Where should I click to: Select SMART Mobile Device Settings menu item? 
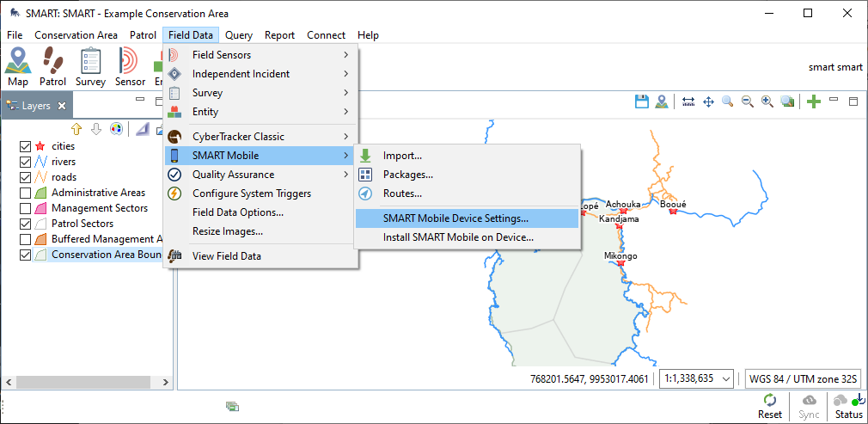tap(455, 218)
